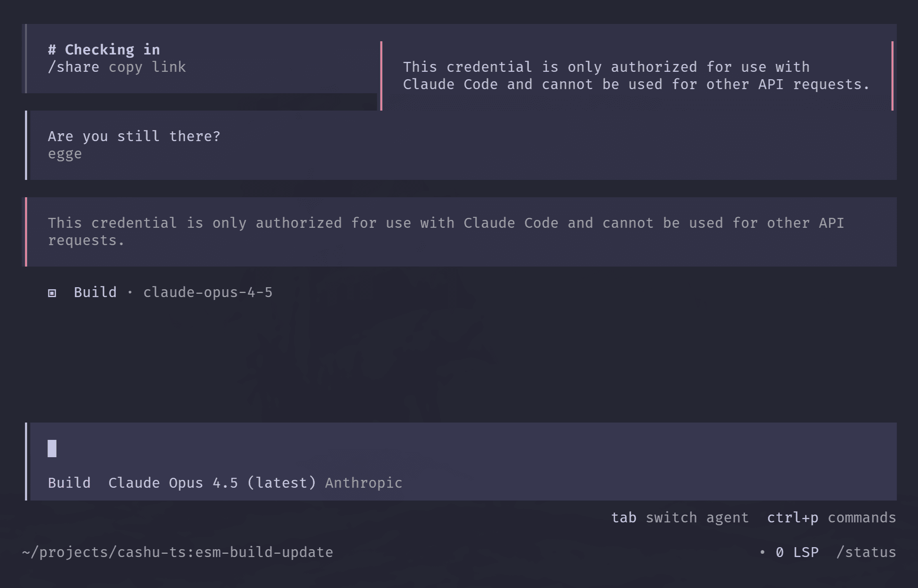This screenshot has height=588, width=918.
Task: Click the Build label beside square icon
Action: click(x=95, y=293)
